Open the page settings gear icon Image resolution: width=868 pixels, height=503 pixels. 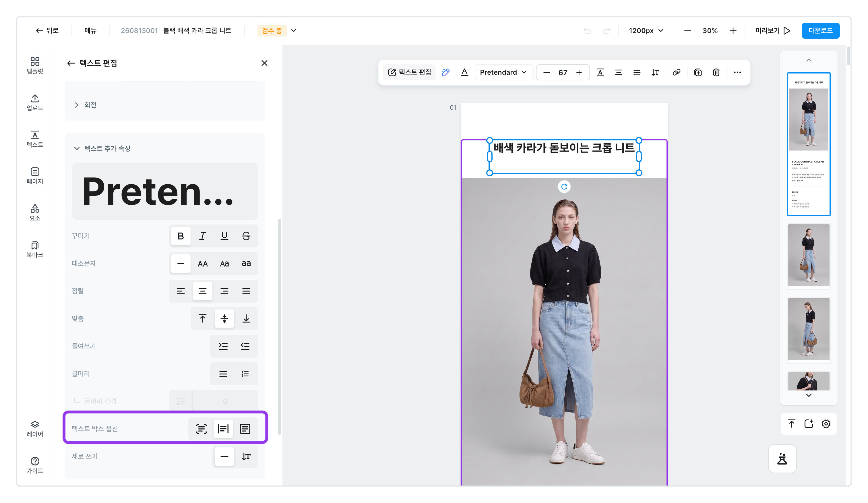coord(826,424)
